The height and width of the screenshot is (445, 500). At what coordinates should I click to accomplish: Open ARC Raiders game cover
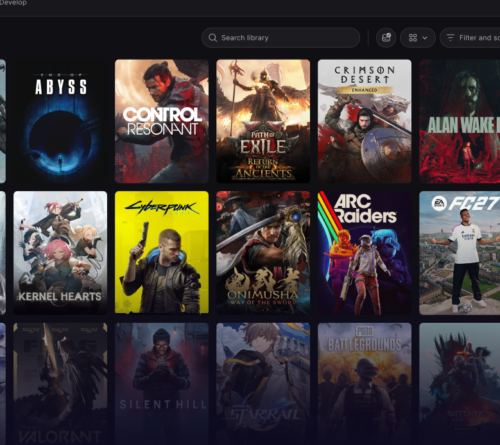(x=364, y=253)
